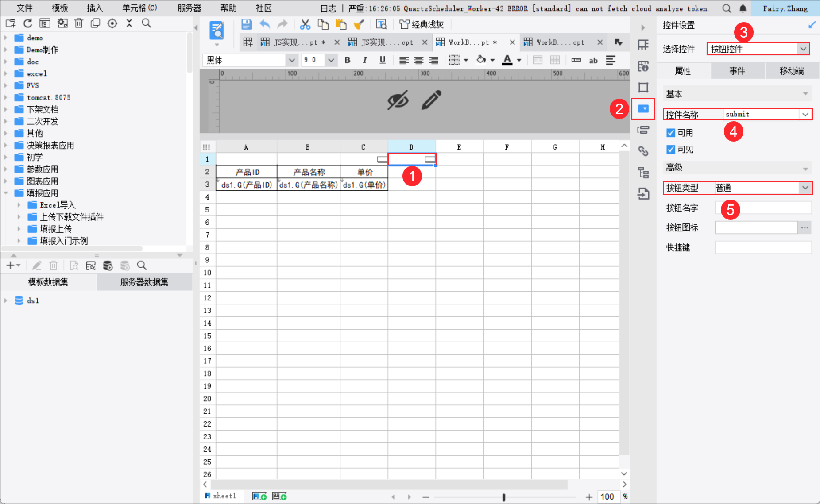Search the template file tree
This screenshot has width=820, height=504.
click(147, 23)
